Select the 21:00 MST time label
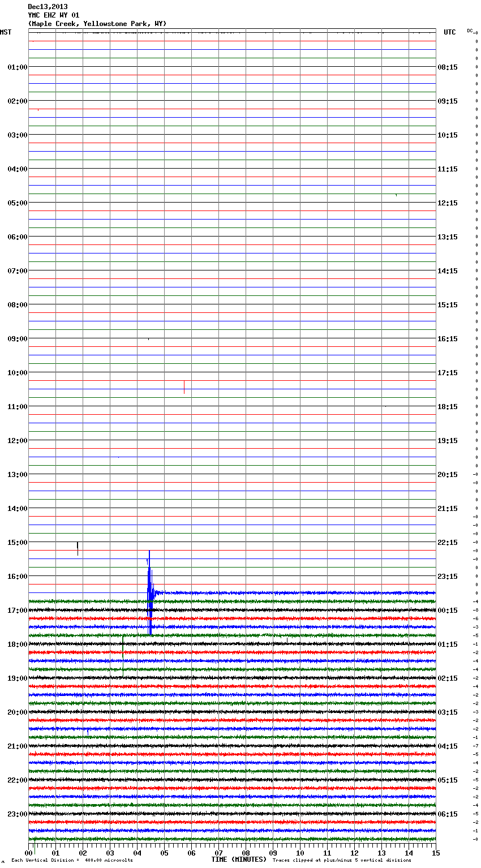 tap(18, 746)
